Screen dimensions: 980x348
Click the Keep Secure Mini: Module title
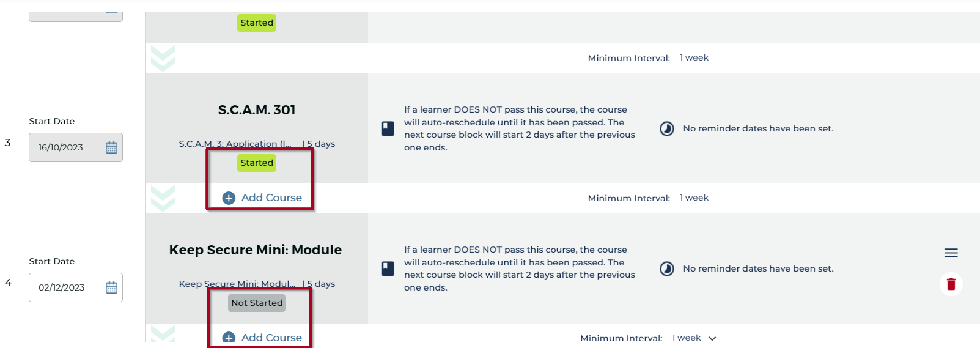[256, 250]
